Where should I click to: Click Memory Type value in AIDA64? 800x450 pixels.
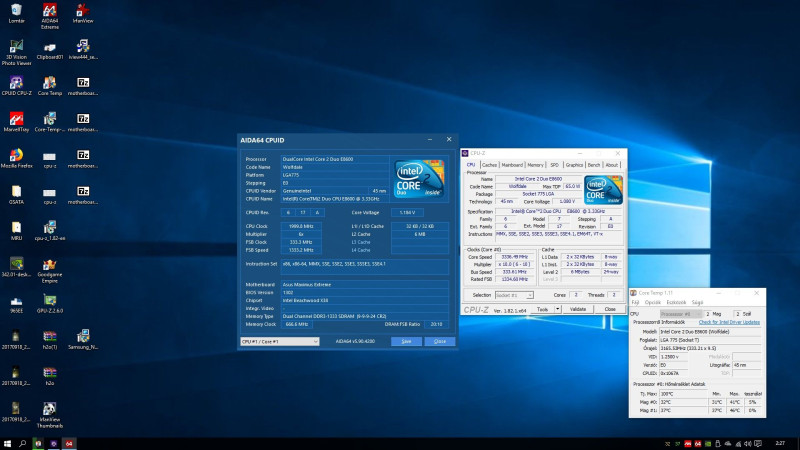tap(364, 316)
